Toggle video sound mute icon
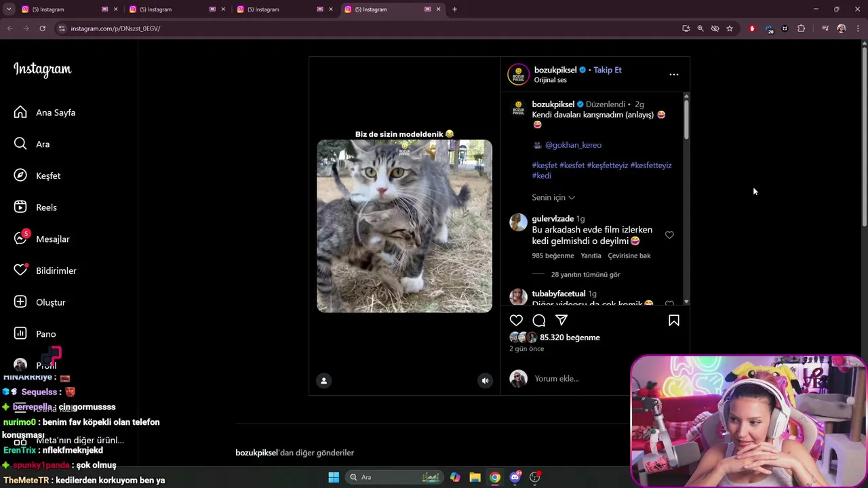The image size is (868, 488). click(x=485, y=381)
